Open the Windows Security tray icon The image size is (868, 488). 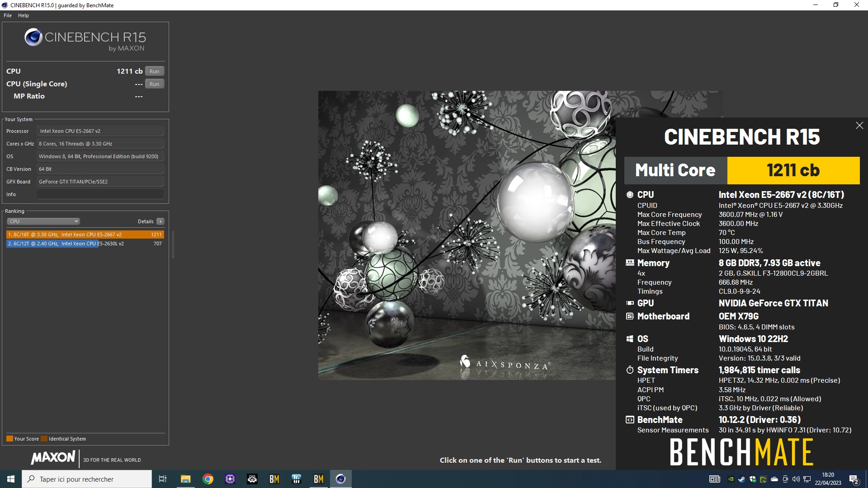[x=753, y=479]
